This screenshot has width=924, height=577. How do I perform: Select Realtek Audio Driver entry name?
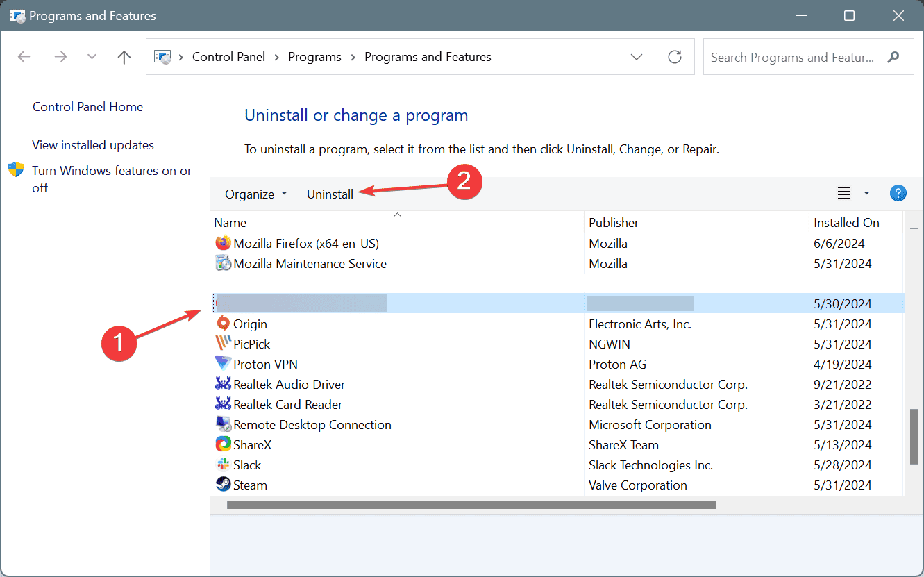(x=289, y=385)
